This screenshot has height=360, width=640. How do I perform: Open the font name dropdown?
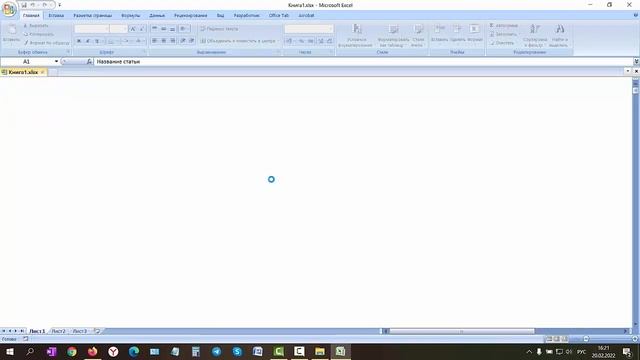[107, 29]
